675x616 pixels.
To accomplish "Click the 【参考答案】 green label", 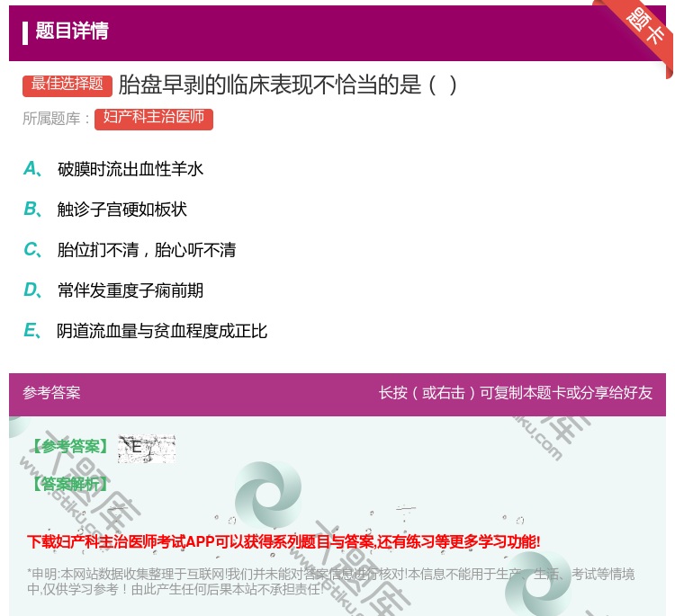I will [x=69, y=447].
